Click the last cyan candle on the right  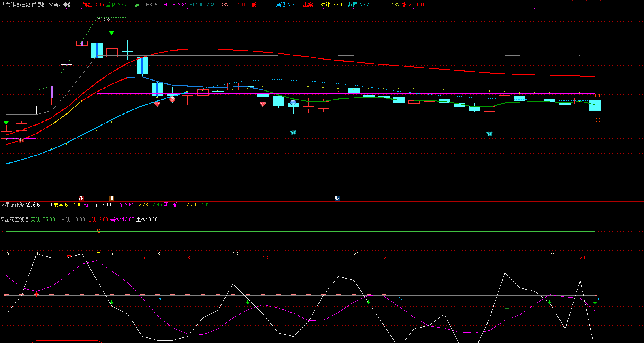coord(595,105)
